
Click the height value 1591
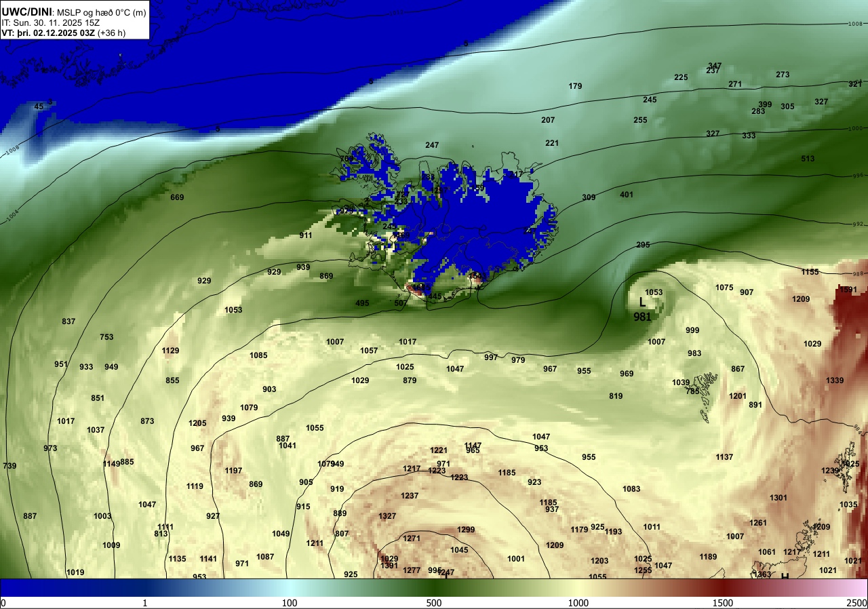[x=848, y=290]
